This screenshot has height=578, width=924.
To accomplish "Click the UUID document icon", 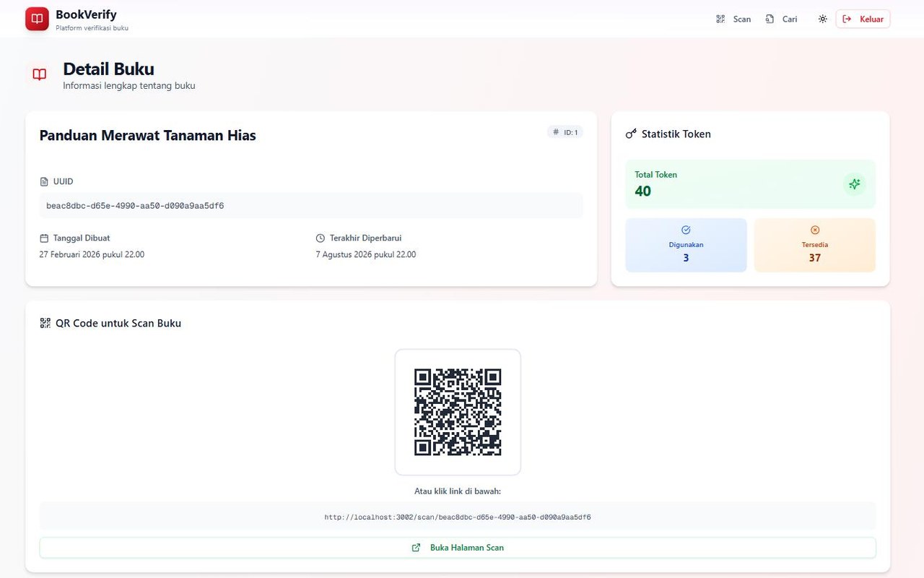I will (x=44, y=182).
